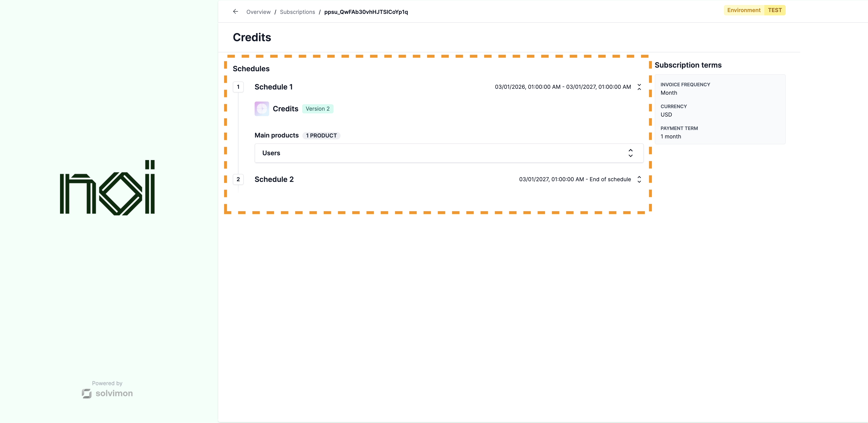
Task: Expand Schedule 2 with its chevron
Action: [x=639, y=179]
